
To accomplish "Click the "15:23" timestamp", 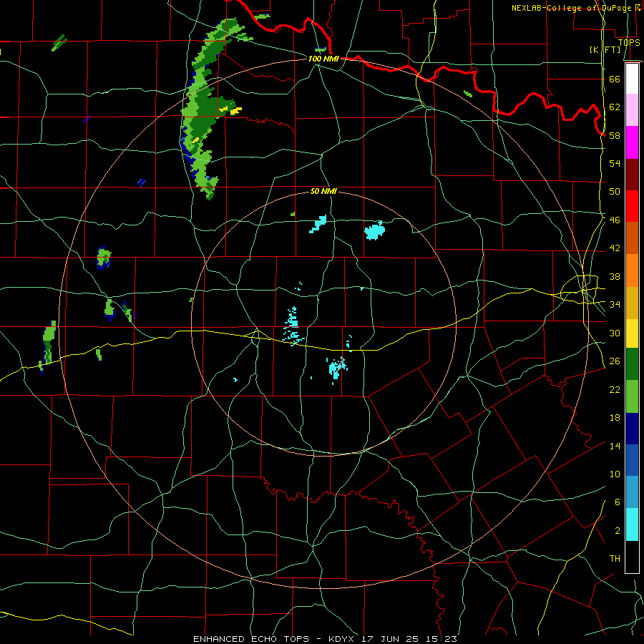I will pyautogui.click(x=440, y=639).
